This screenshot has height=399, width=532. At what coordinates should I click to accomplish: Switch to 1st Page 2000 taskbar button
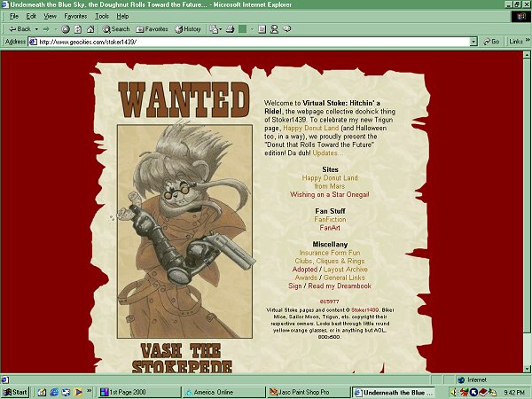point(139,393)
